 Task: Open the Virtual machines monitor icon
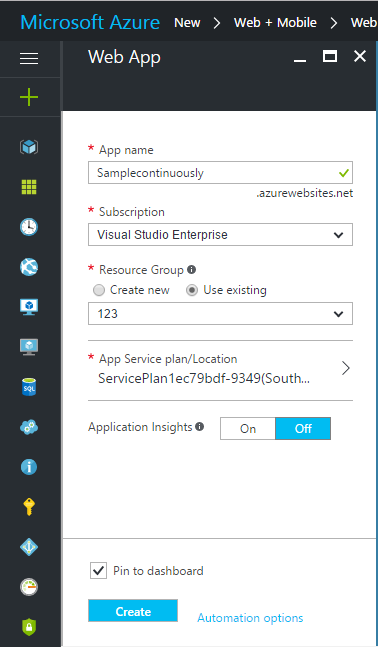pyautogui.click(x=29, y=307)
